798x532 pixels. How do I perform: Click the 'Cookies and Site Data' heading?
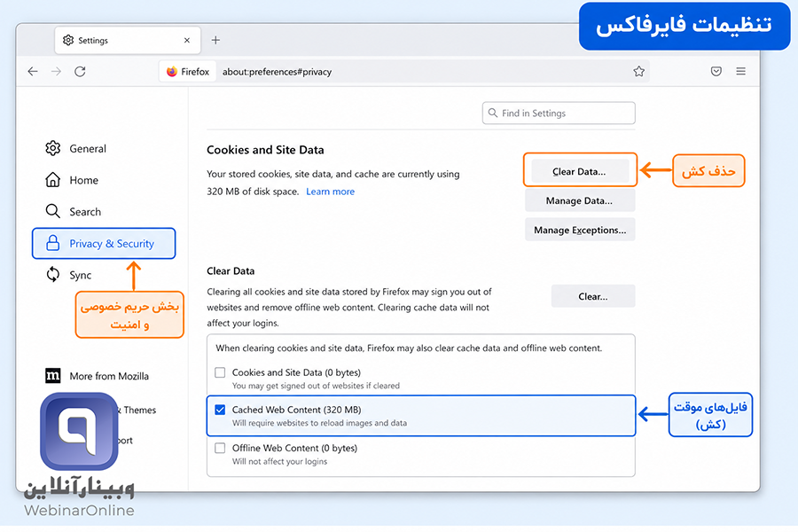(265, 150)
